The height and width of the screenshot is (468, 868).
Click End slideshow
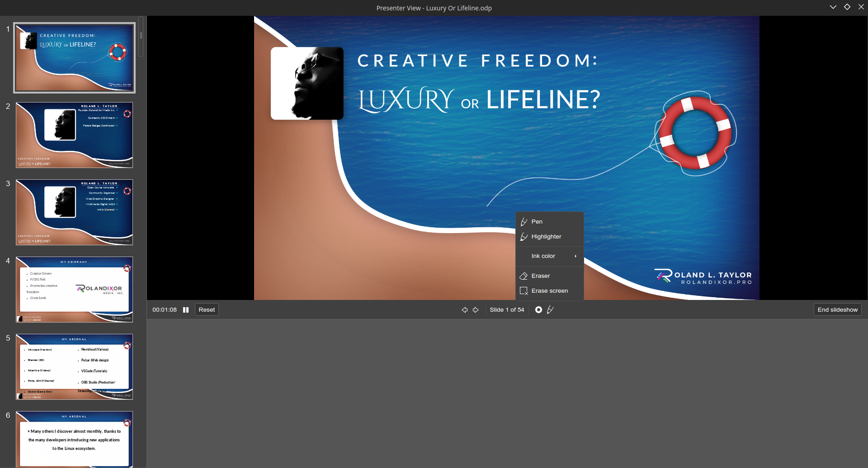tap(837, 309)
